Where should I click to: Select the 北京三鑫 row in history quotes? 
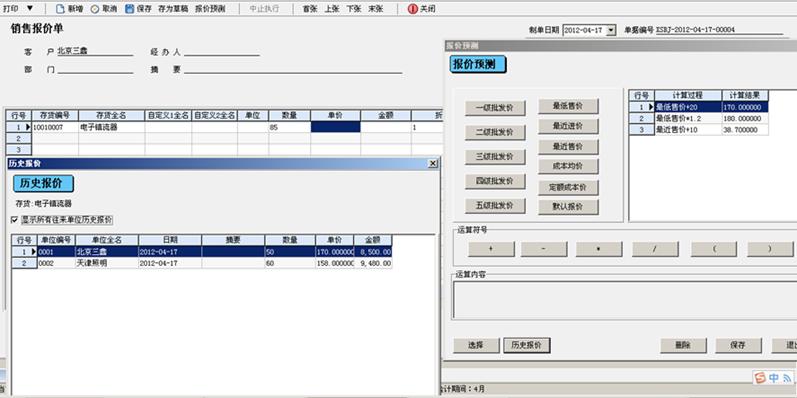click(201, 252)
